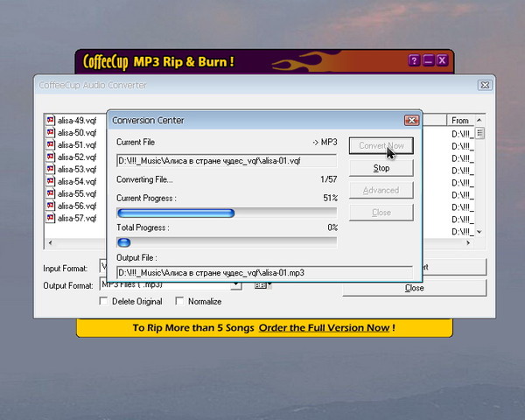Select alisa-54.vqf file name

click(x=77, y=181)
